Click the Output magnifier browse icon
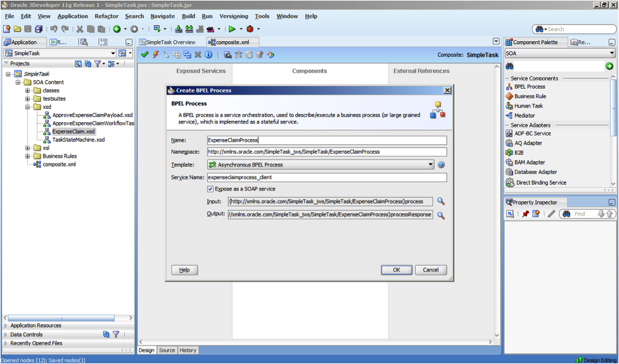Viewport: 619px width, 364px height. coord(441,215)
